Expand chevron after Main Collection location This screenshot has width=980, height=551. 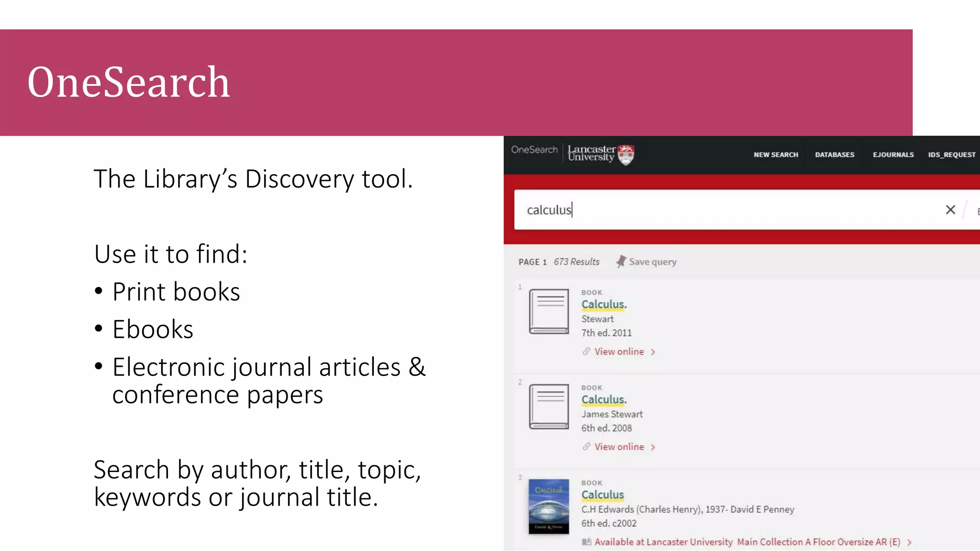pyautogui.click(x=909, y=542)
